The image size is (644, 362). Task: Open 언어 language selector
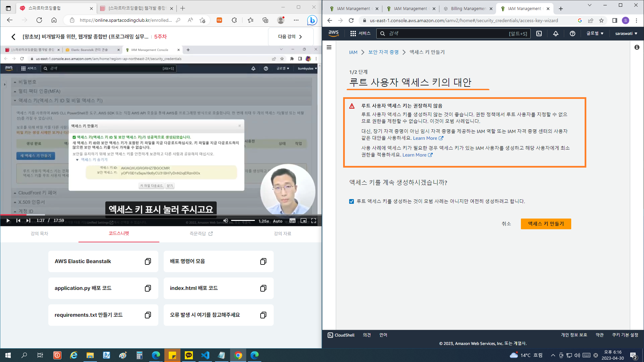pos(383,335)
